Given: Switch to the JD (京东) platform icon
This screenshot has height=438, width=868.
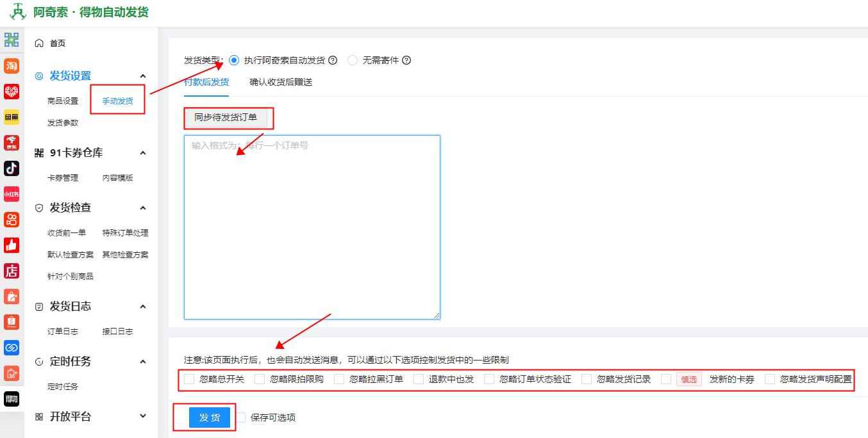Looking at the screenshot, I should point(12,143).
